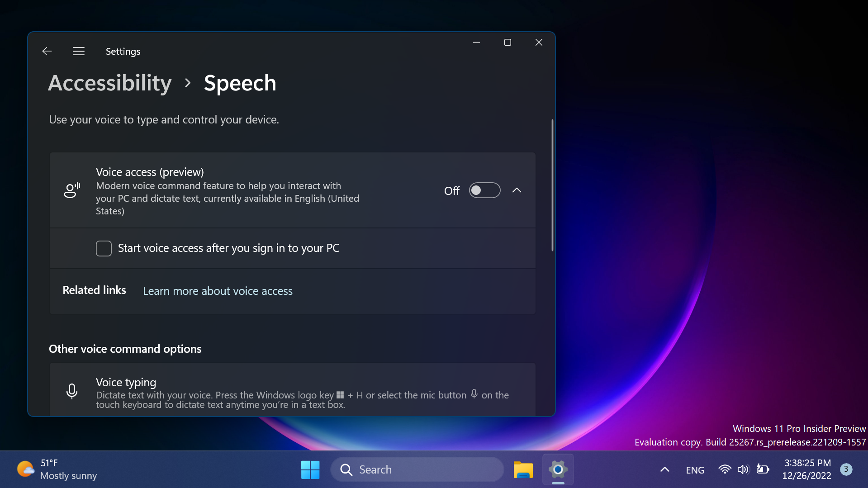Launch File Explorer from the taskbar
868x488 pixels.
click(x=522, y=469)
